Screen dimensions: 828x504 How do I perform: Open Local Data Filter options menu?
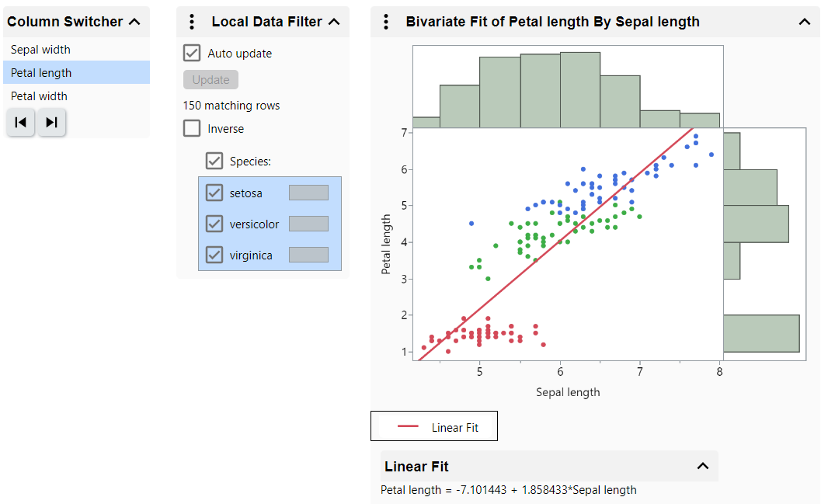click(x=193, y=22)
